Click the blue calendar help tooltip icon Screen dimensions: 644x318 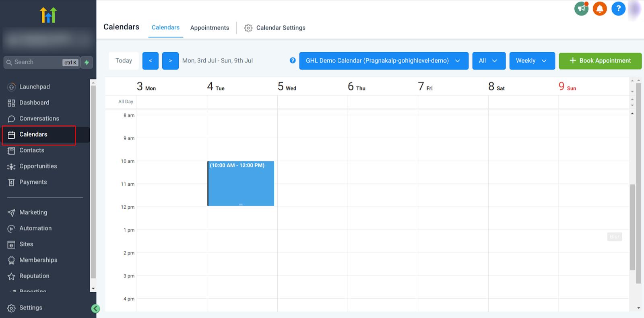tap(293, 60)
